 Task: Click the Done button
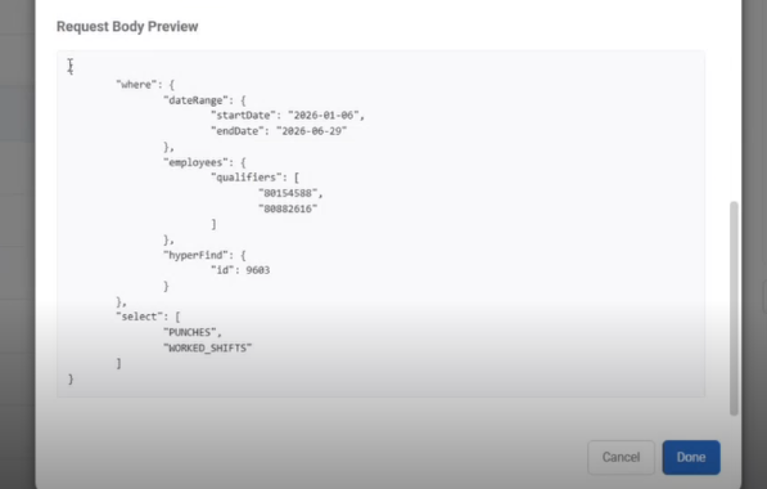pyautogui.click(x=691, y=457)
